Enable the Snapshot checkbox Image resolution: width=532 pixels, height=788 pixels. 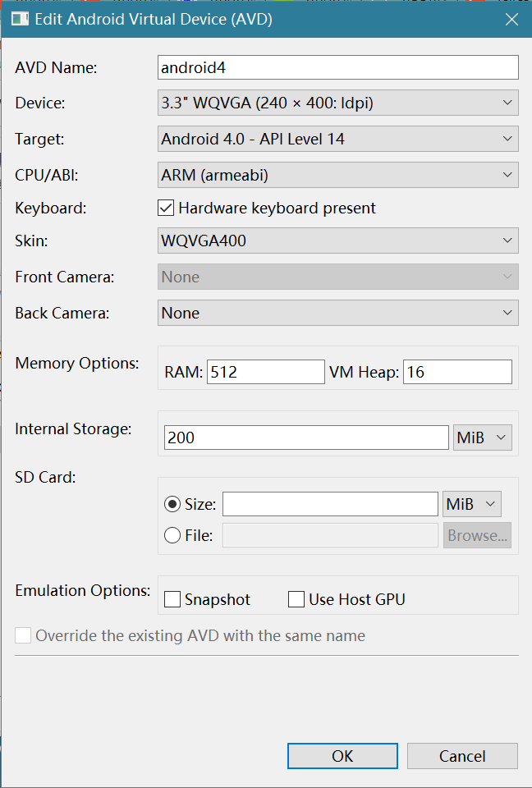172,600
